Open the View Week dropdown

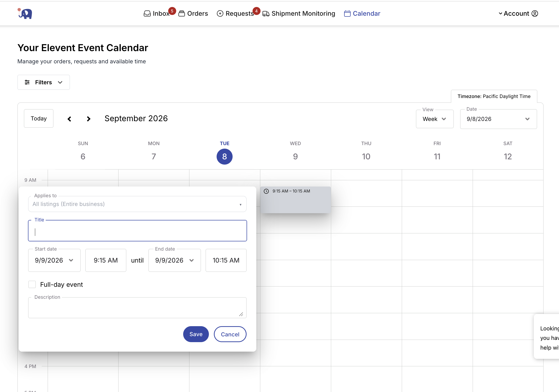435,119
